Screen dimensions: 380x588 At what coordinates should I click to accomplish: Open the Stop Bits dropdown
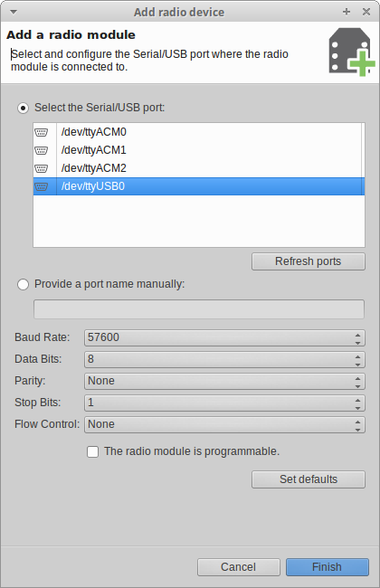pos(224,403)
